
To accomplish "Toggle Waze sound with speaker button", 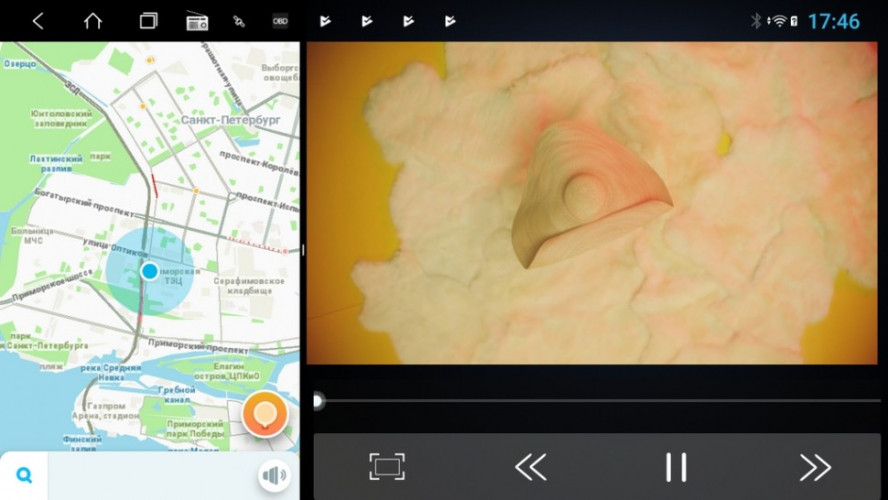I will (273, 475).
